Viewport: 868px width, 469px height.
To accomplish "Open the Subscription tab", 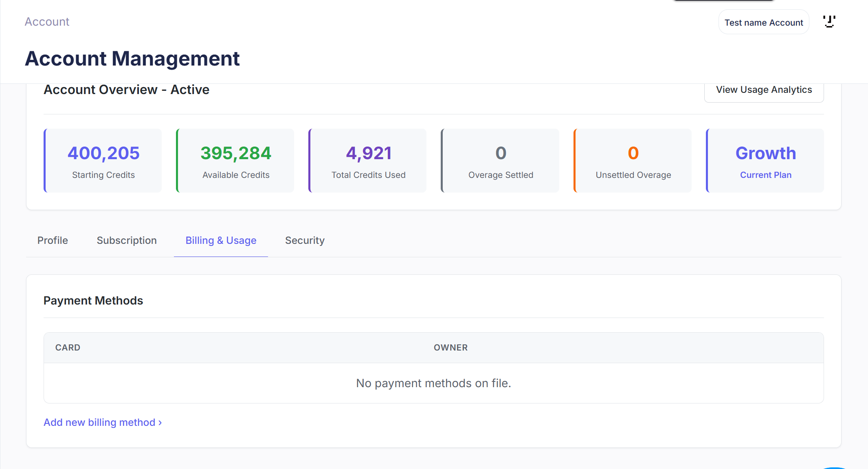I will (127, 241).
